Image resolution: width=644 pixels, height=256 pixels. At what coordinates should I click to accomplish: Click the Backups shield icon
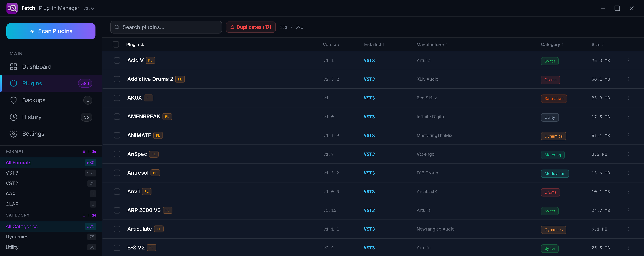[13, 100]
